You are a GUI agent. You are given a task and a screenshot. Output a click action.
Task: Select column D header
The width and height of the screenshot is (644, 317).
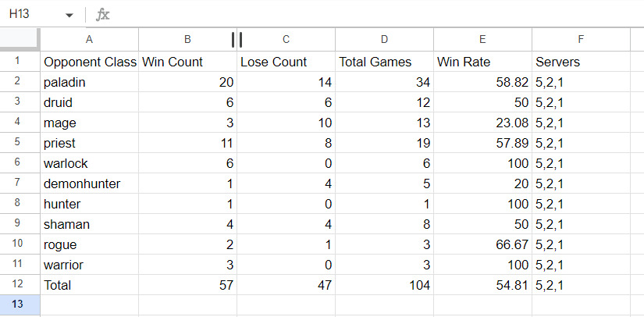[x=384, y=39]
